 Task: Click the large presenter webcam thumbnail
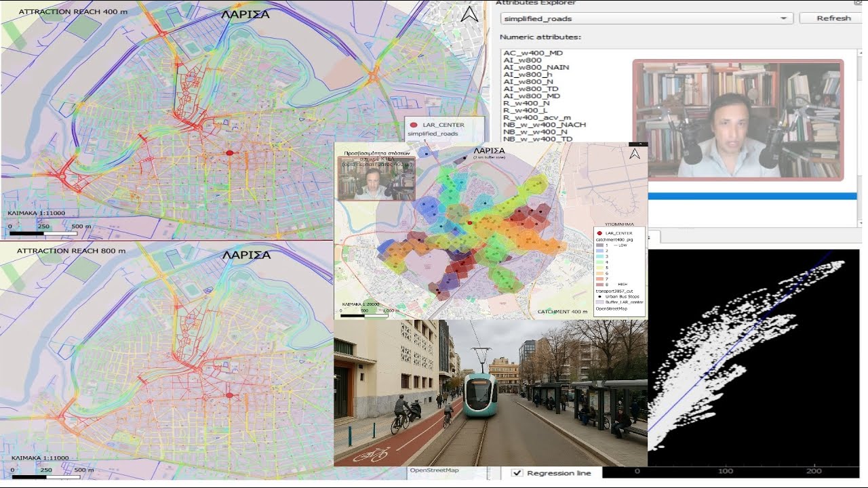[x=738, y=120]
